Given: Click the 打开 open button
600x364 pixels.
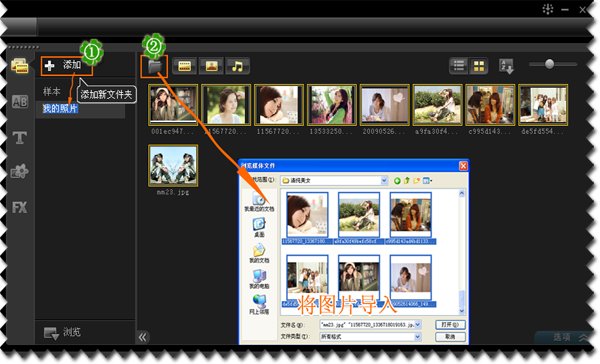Looking at the screenshot, I should (x=450, y=325).
